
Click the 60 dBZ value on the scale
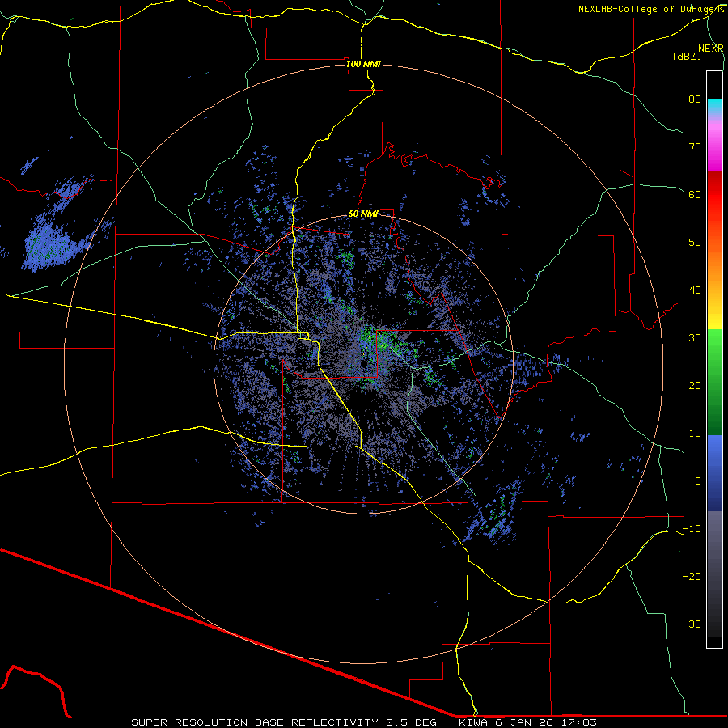695,194
